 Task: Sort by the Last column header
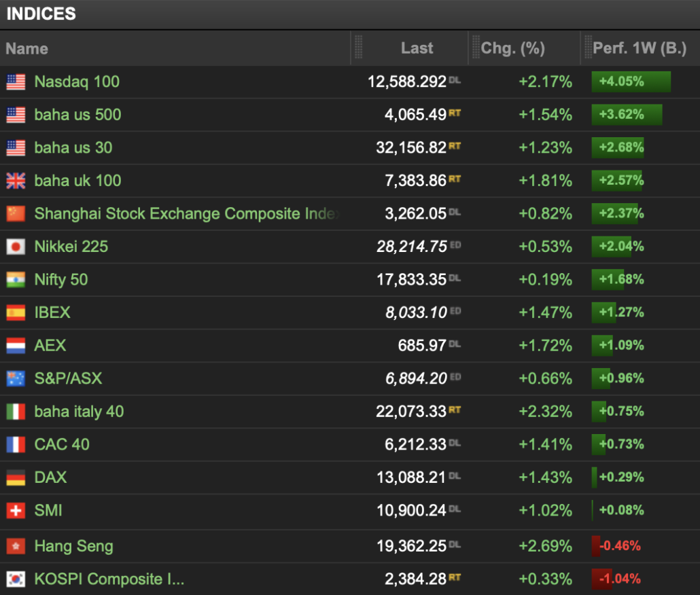tap(417, 48)
